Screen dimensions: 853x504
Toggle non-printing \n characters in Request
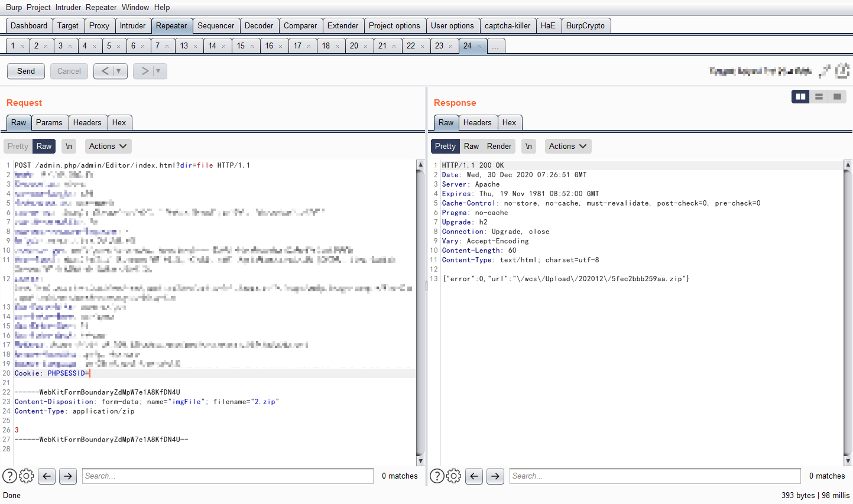[x=69, y=146]
